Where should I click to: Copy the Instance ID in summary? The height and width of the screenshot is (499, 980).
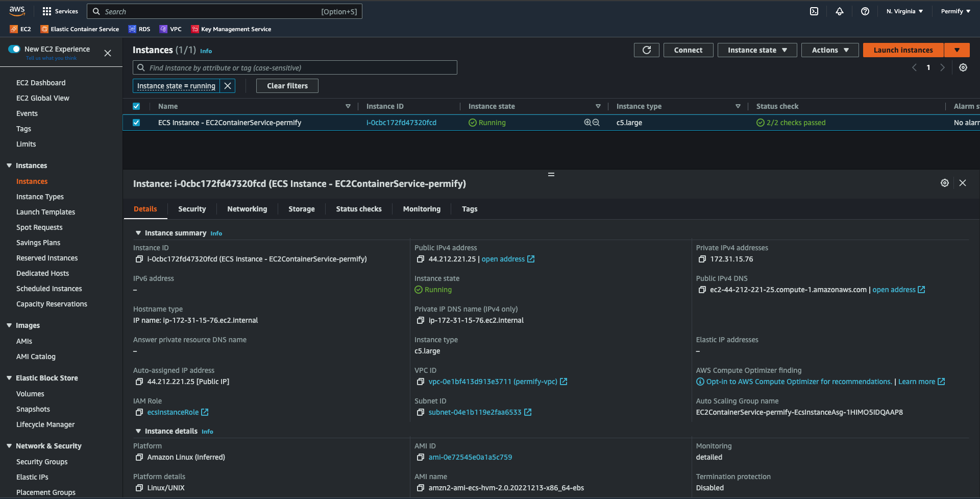(x=139, y=259)
